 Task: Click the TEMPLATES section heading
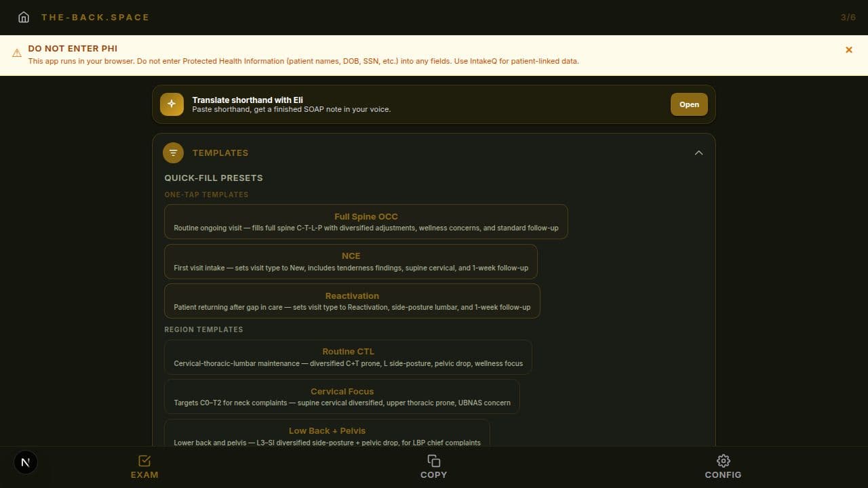coord(220,153)
